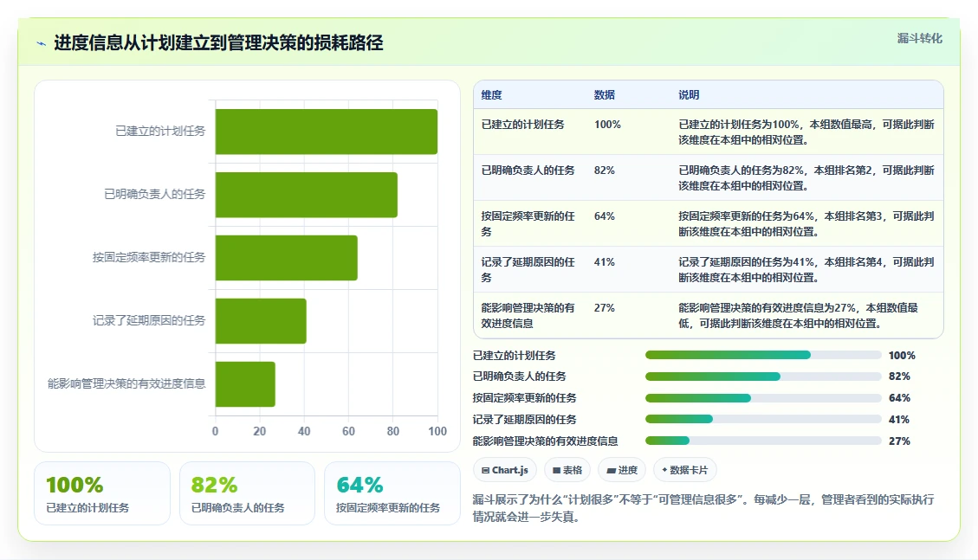Click chart axis label 已建立的计划任务
This screenshot has width=978, height=560.
point(160,131)
